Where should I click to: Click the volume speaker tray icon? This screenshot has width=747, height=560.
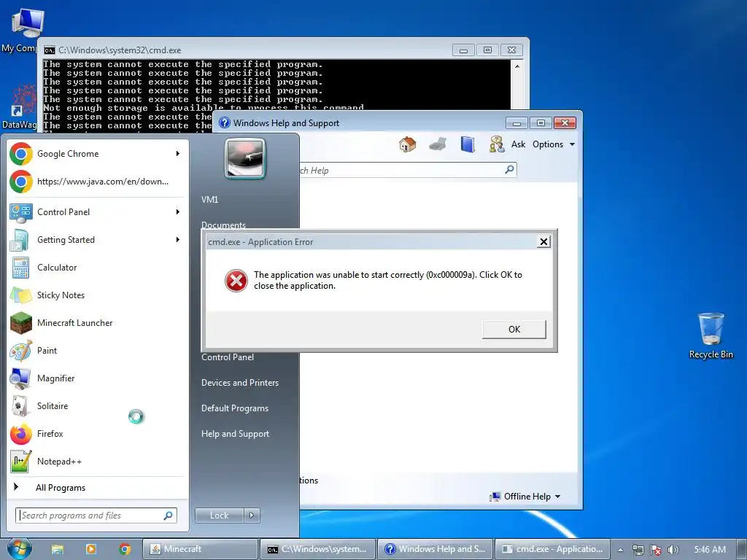coord(673,550)
